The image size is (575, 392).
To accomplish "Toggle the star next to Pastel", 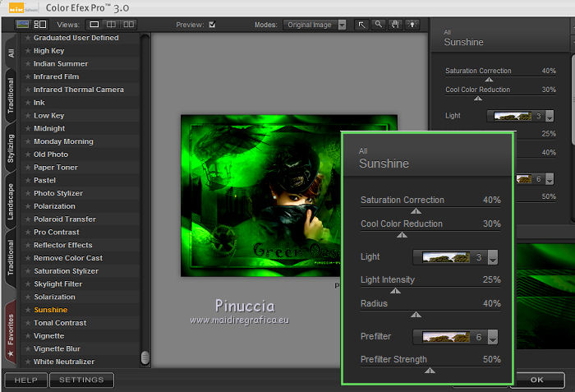I will [x=27, y=180].
